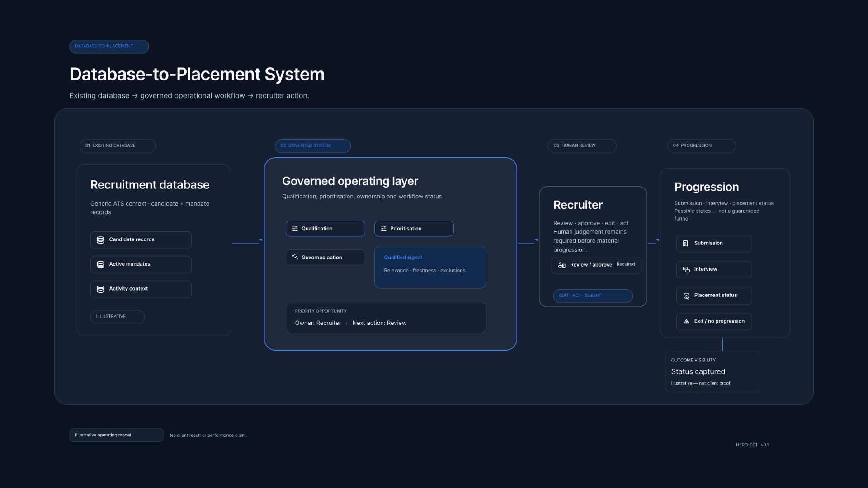Viewport: 868px width, 488px height.
Task: Select the 03 Human Review stage tag
Action: pyautogui.click(x=582, y=146)
